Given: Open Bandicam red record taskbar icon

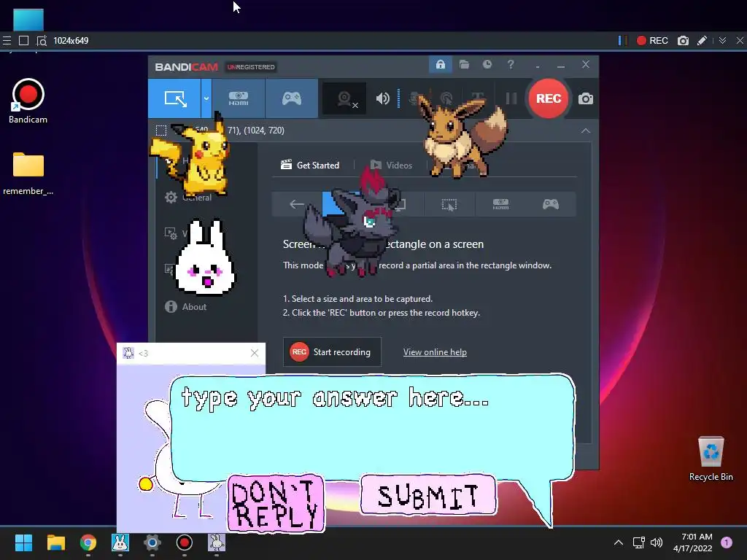Looking at the screenshot, I should coord(185,542).
